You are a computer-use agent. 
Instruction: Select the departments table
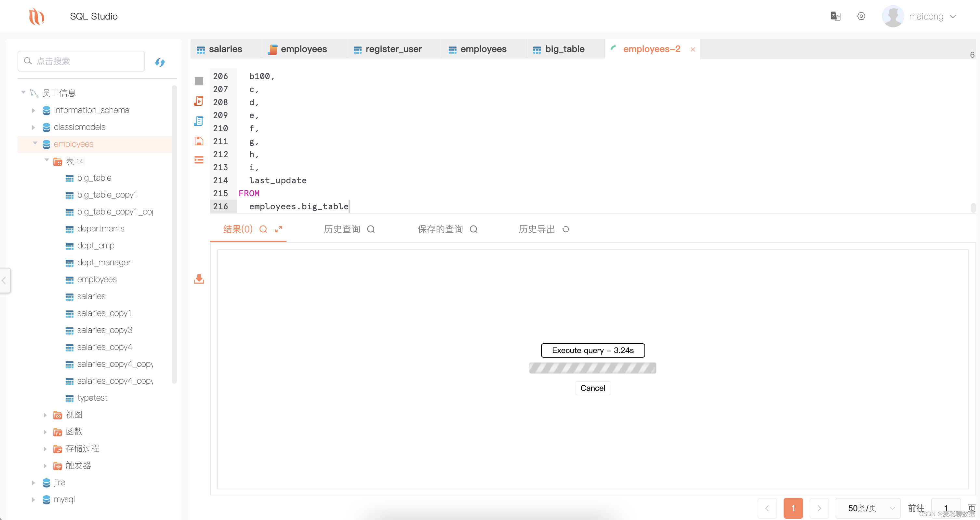100,229
